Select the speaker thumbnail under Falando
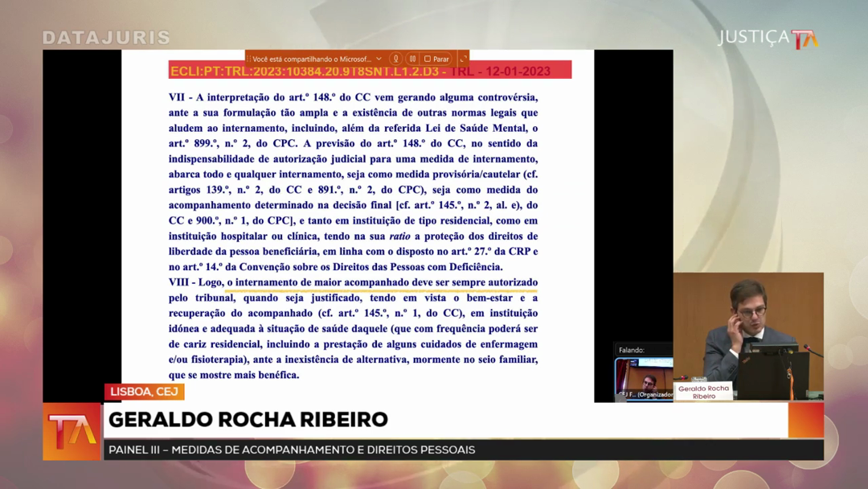 pyautogui.click(x=643, y=379)
